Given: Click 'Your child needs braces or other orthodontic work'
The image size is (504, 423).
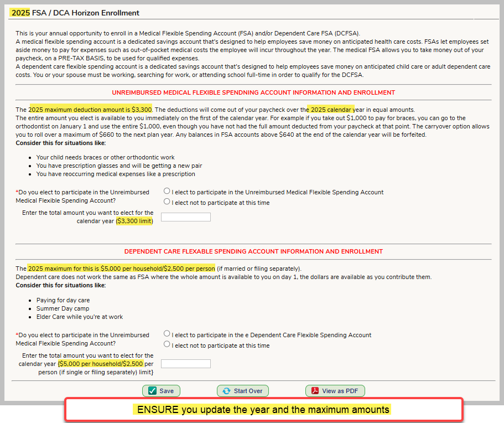Looking at the screenshot, I should click(106, 157).
